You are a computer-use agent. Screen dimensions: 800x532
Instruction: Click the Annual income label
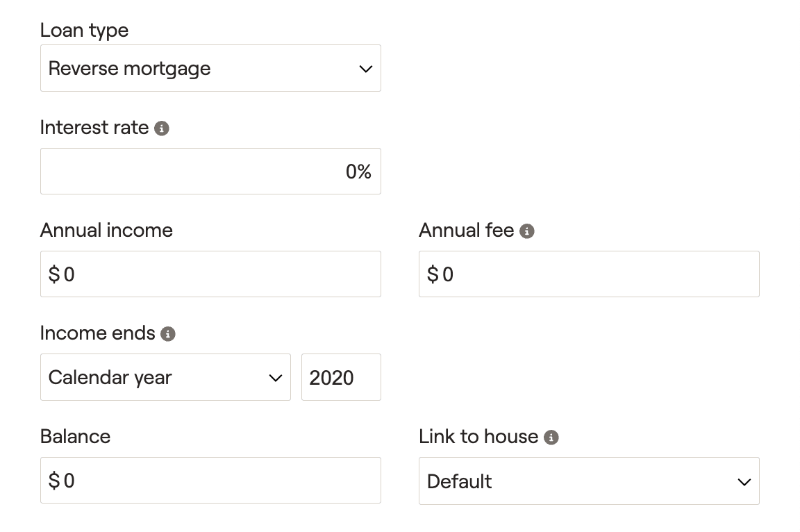pyautogui.click(x=107, y=231)
